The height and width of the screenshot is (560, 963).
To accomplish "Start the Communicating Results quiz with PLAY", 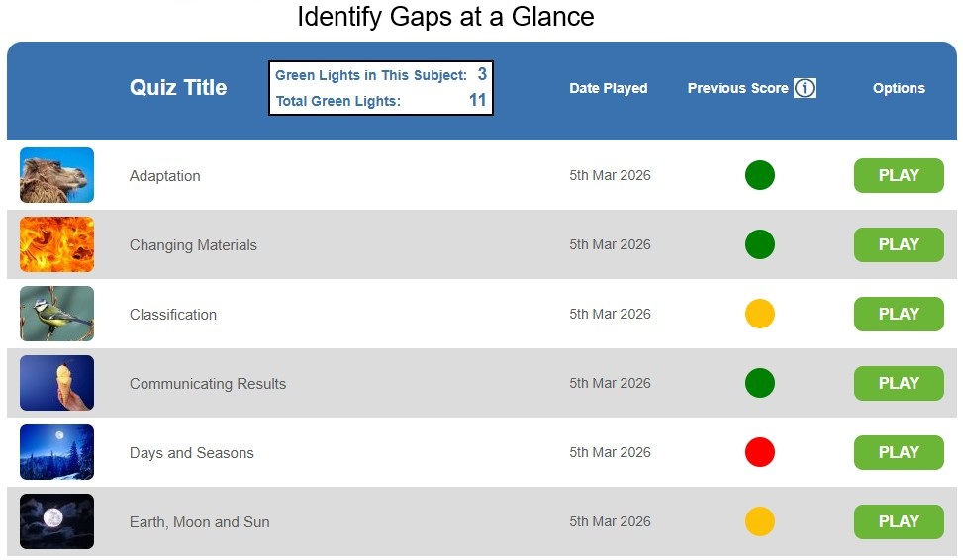I will pos(899,383).
